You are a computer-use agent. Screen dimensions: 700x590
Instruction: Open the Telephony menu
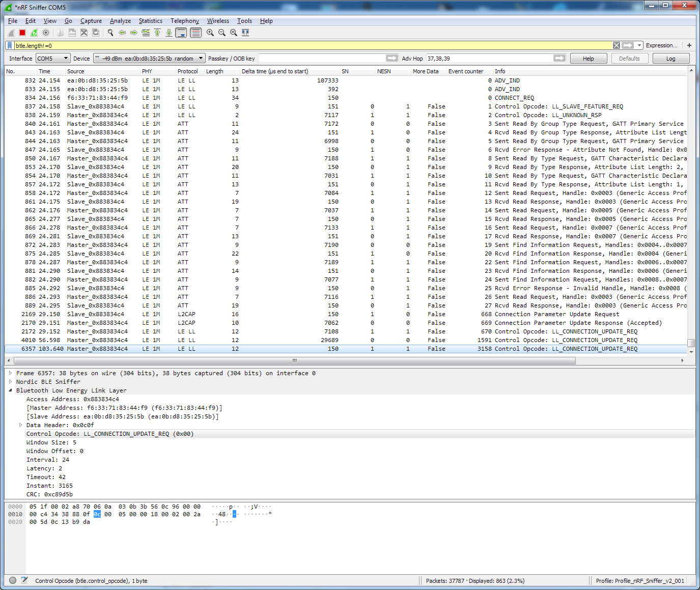click(184, 21)
